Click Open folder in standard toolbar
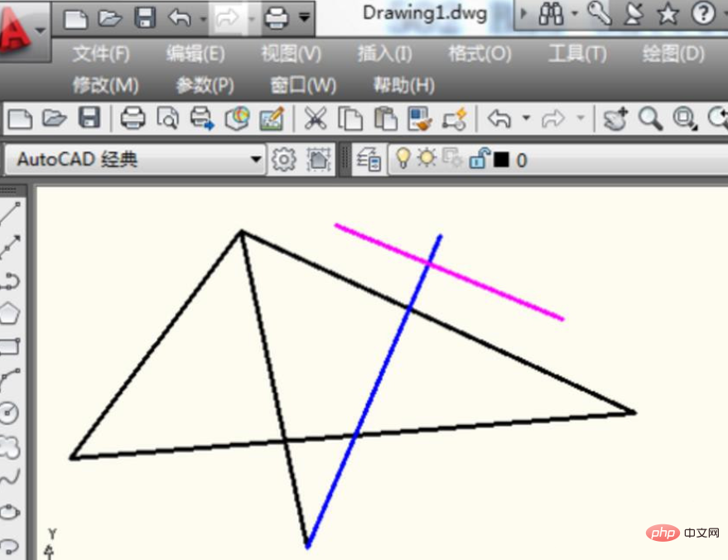728x560 pixels. tap(55, 118)
